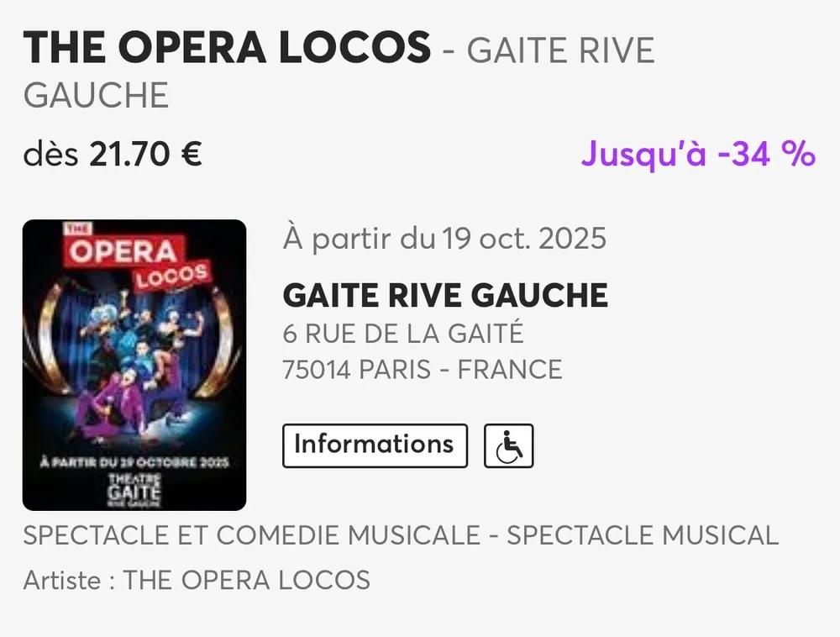Viewport: 840px width, 637px height.
Task: Click the 6 RUE DE LA GAITÉ address line
Action: tap(403, 334)
